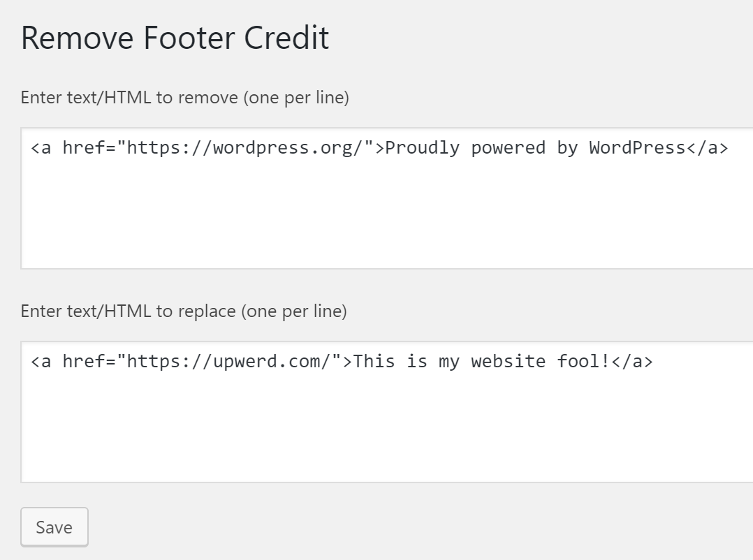
Task: Click the Save button
Action: point(54,527)
